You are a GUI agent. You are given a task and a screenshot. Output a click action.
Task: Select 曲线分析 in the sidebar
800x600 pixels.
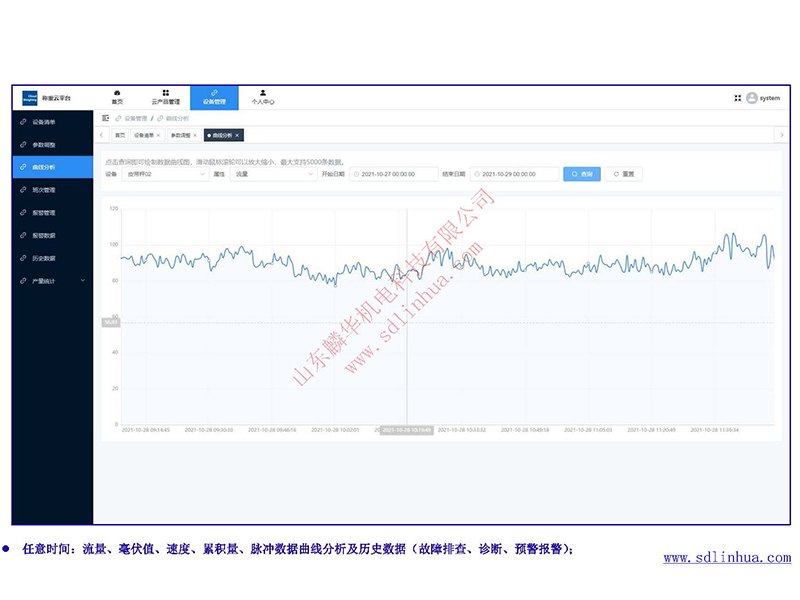pos(53,167)
